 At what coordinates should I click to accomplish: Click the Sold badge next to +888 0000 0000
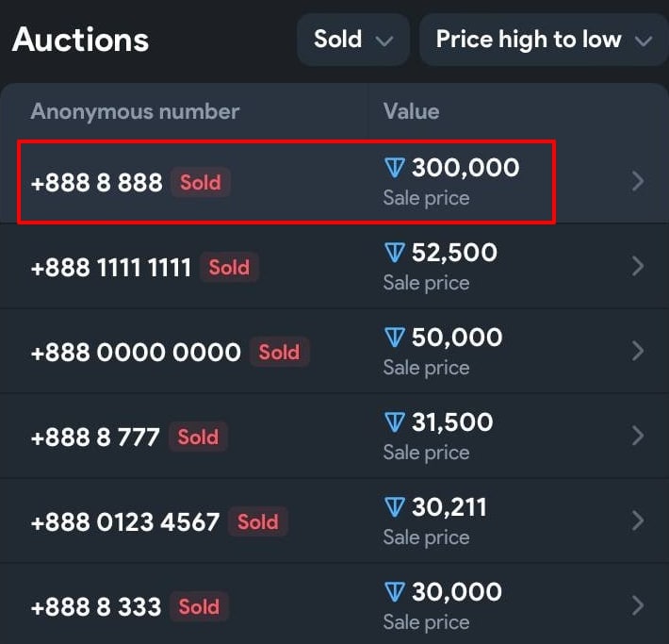280,352
